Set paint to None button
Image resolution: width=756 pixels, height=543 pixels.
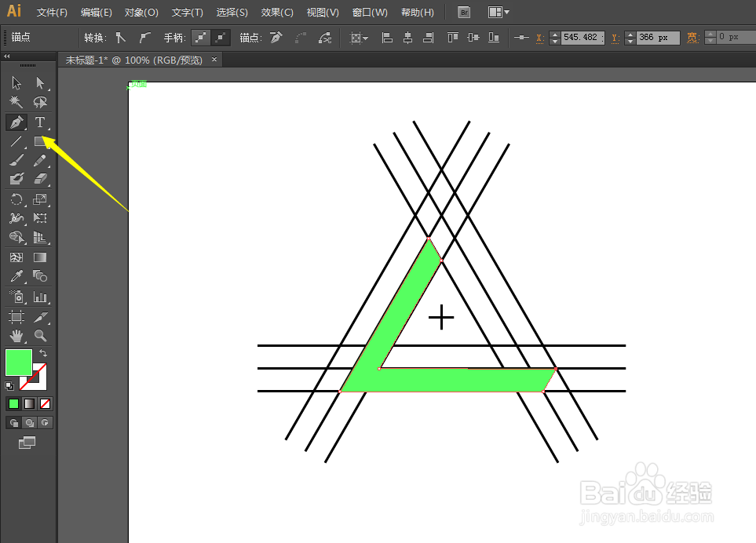[46, 404]
